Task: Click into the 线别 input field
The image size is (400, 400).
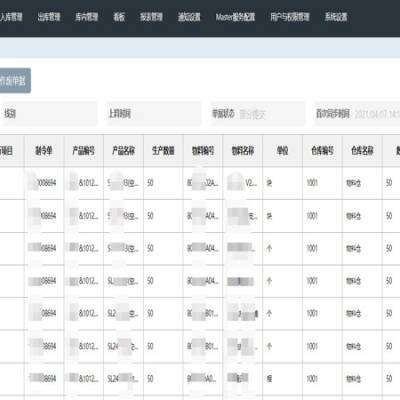Action: 49,114
